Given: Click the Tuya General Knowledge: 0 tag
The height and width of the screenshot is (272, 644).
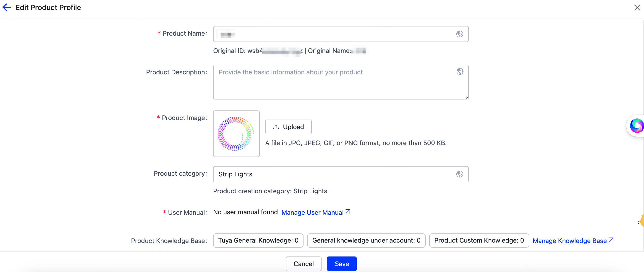Looking at the screenshot, I should [x=258, y=241].
